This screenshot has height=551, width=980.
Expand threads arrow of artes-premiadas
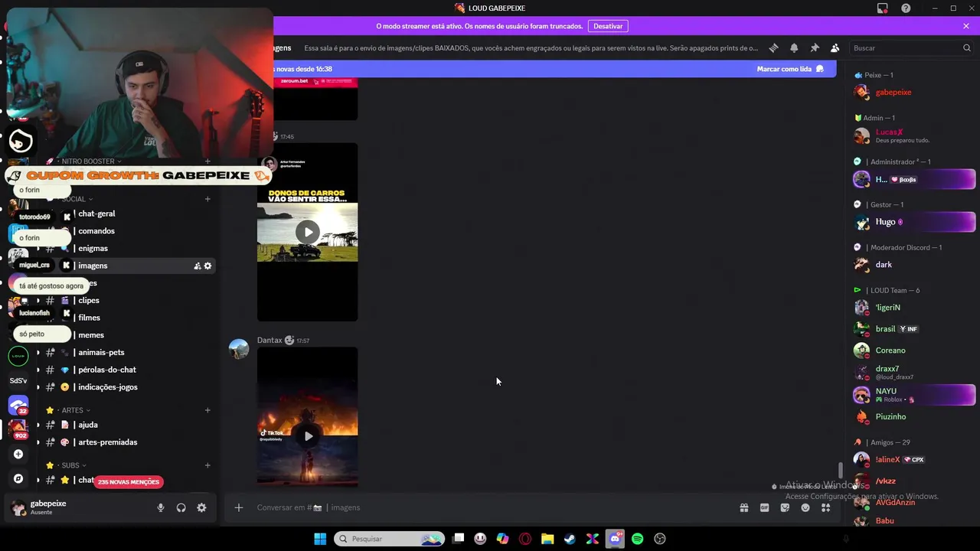click(x=38, y=442)
